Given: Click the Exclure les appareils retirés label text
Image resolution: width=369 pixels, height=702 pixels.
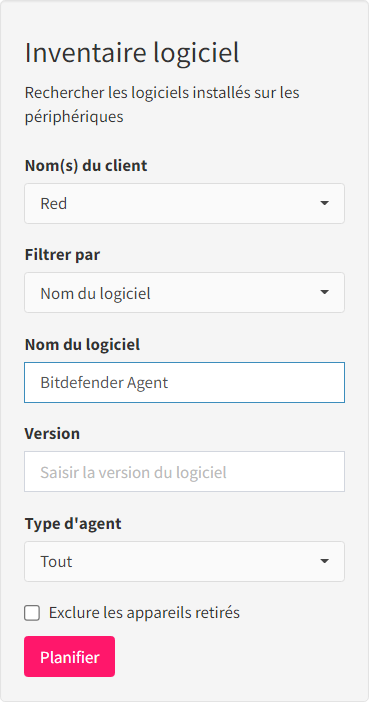Looking at the screenshot, I should (x=144, y=612).
